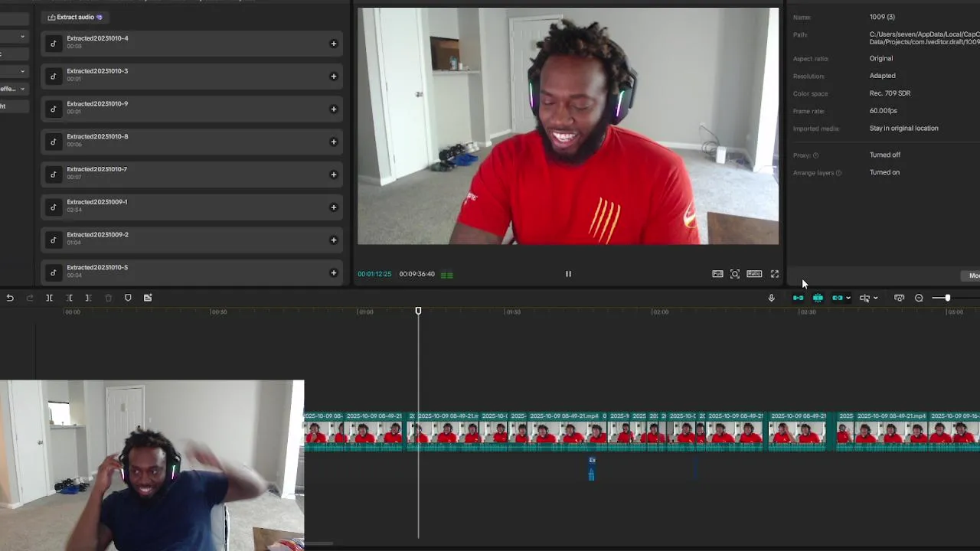The image size is (980, 551).
Task: Select the Extracted20251010-4 audio item
Action: 191,43
